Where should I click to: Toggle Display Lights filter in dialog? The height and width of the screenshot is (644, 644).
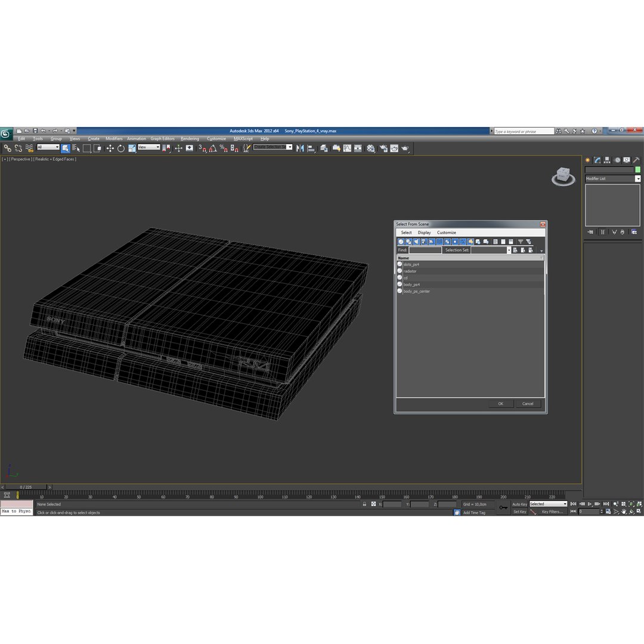416,242
